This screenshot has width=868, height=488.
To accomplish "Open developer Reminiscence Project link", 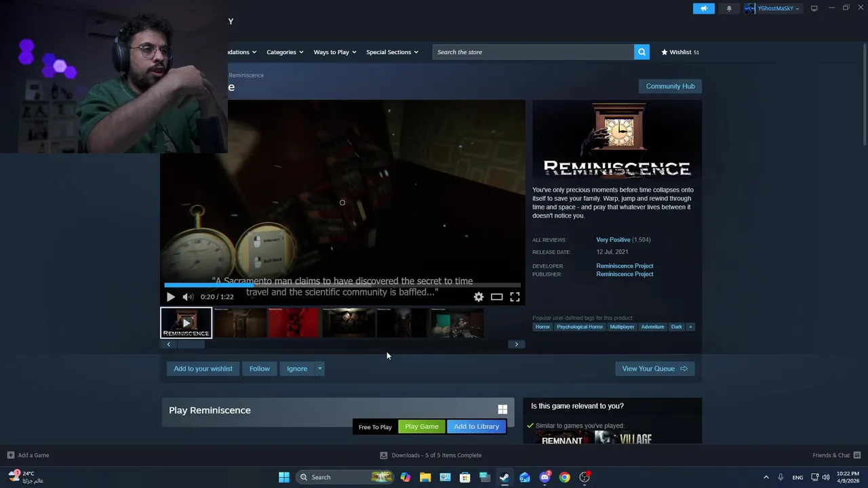I will pyautogui.click(x=625, y=266).
